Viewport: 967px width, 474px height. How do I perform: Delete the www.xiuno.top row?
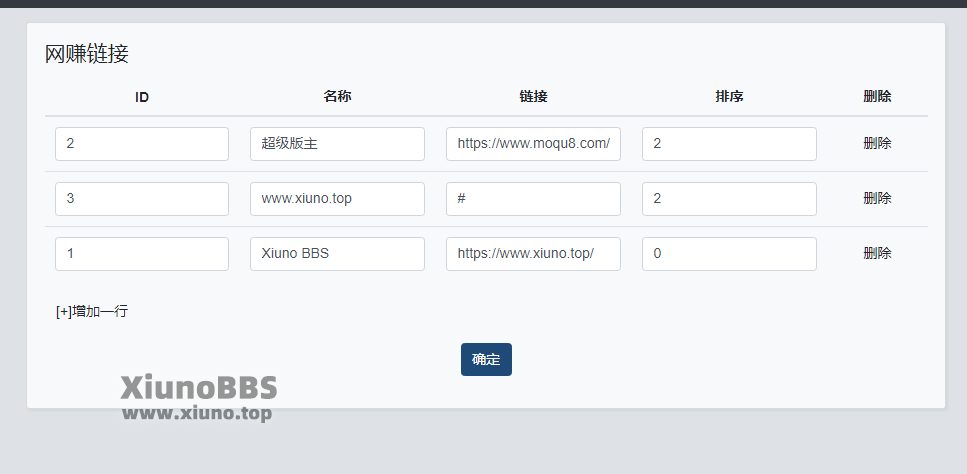point(877,198)
